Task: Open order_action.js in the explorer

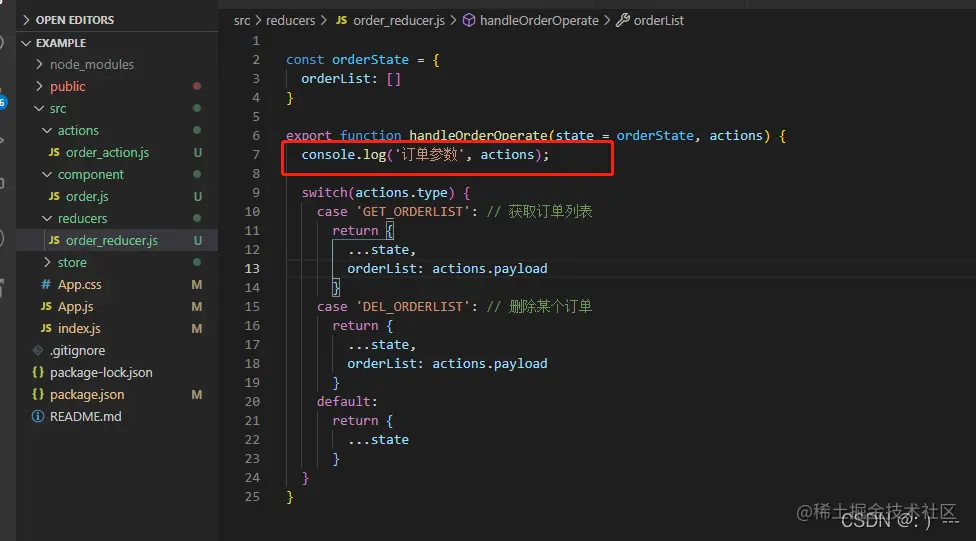Action: tap(107, 153)
